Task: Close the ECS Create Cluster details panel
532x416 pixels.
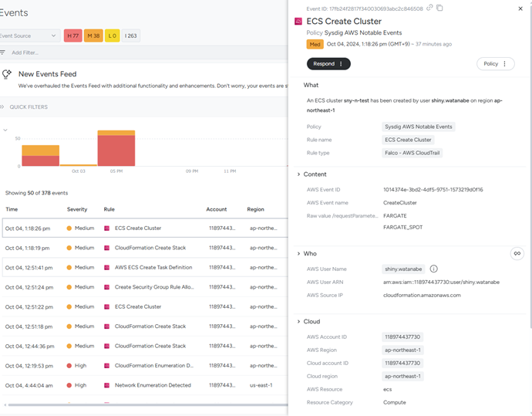Action: [x=519, y=8]
